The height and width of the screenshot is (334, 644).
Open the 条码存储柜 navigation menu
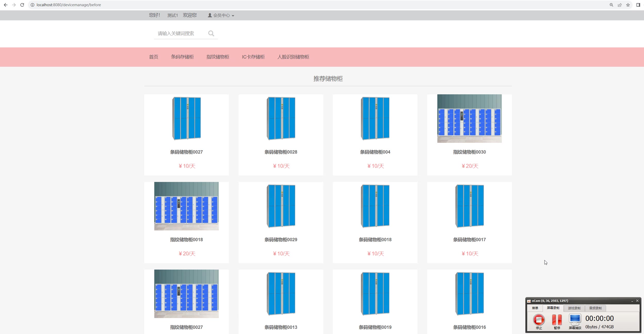(x=182, y=57)
